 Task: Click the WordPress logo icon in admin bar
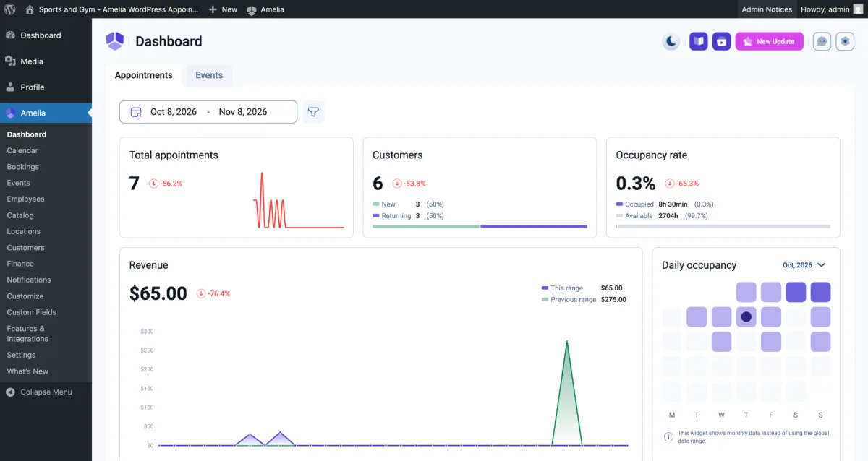pos(10,9)
